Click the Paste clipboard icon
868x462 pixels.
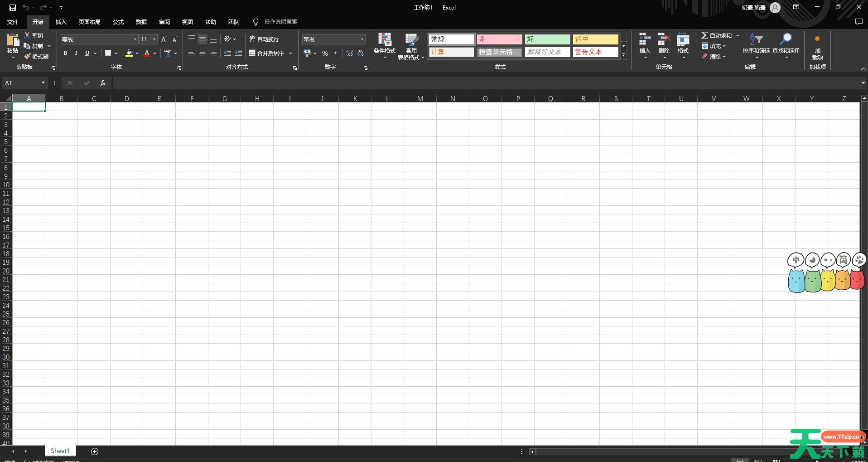point(13,41)
